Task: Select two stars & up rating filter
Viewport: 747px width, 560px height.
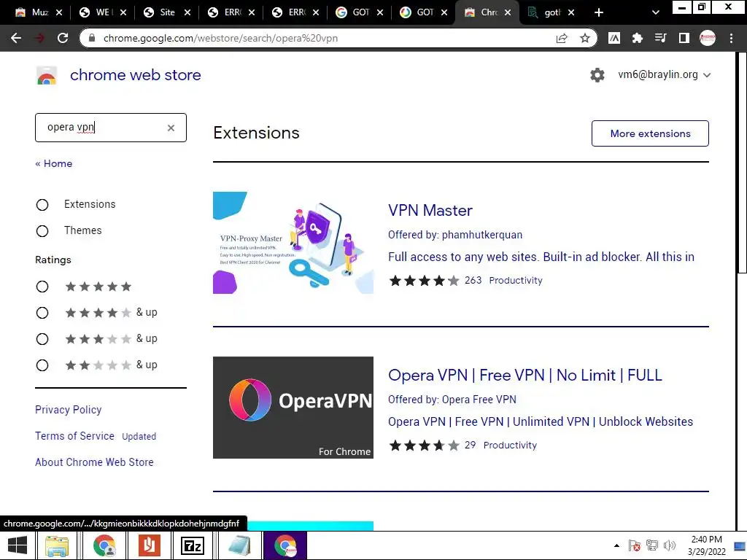Action: [x=42, y=365]
